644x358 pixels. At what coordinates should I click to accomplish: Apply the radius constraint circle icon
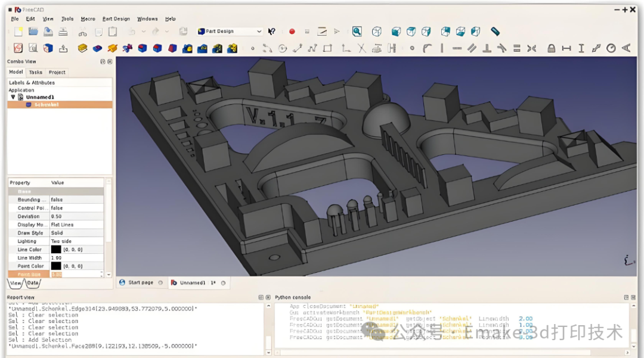(611, 48)
